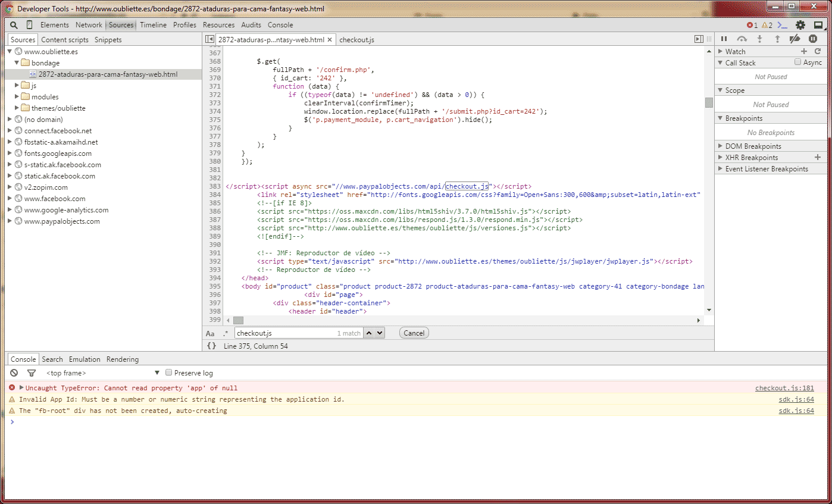Expand the www.paypalobjects.com domain node
Image resolution: width=832 pixels, height=504 pixels.
point(10,221)
